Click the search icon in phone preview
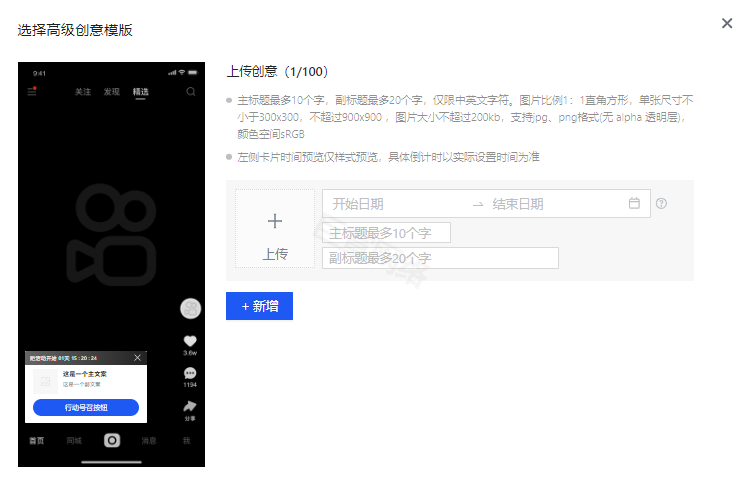743x502 pixels. pos(190,91)
